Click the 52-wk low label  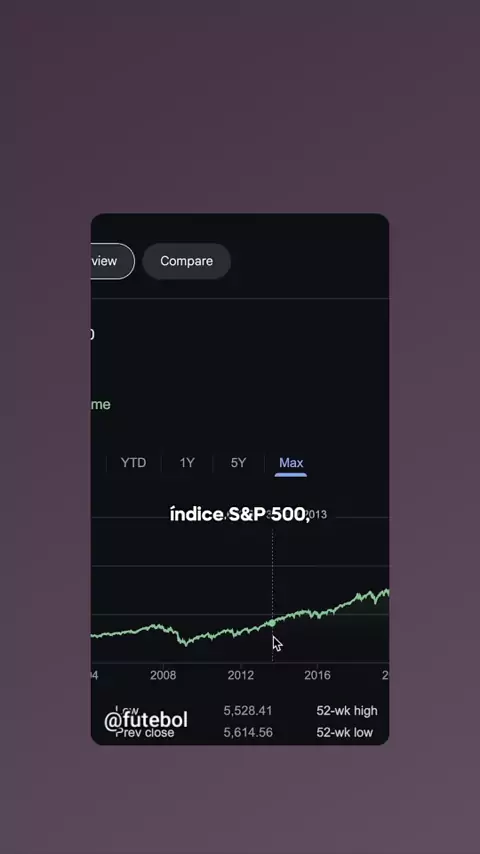pos(345,733)
